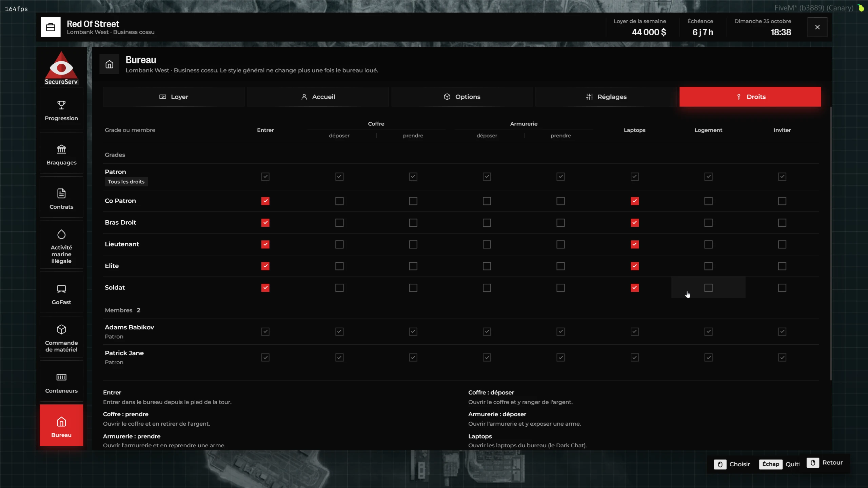
Task: Click the Tous les droits badge
Action: tap(126, 182)
